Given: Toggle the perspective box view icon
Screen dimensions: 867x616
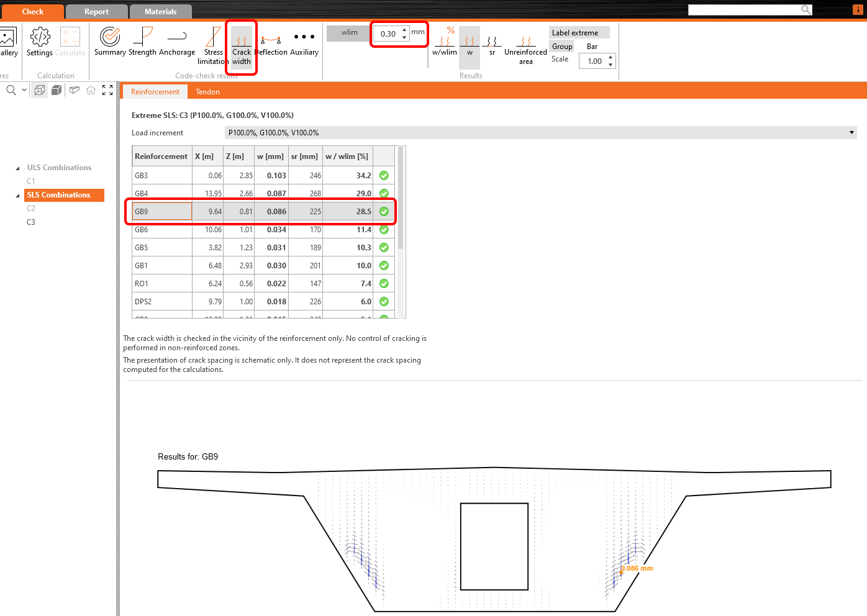Looking at the screenshot, I should pos(75,90).
